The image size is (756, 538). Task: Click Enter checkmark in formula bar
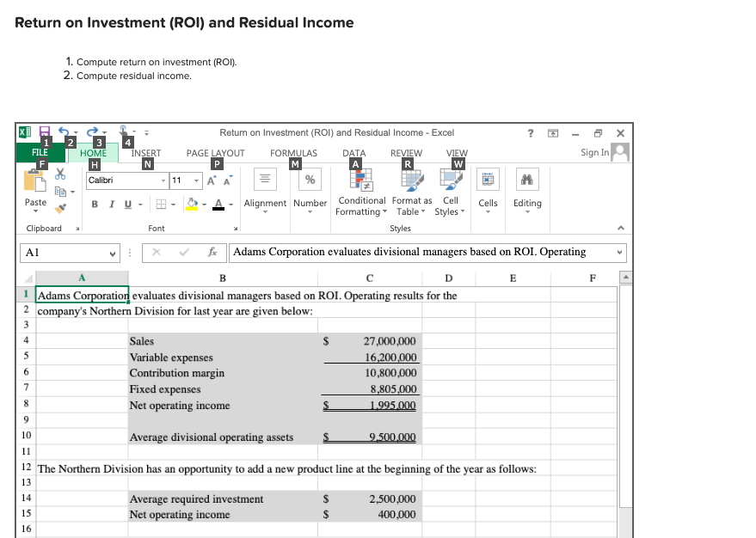[x=184, y=252]
